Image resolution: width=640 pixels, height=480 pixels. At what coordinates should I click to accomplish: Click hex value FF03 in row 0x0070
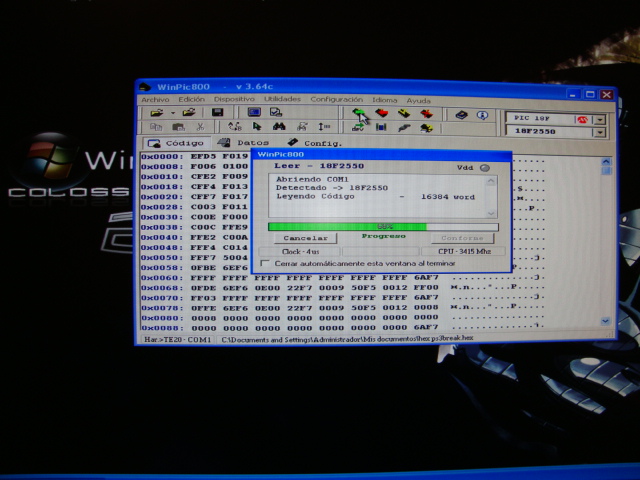[203, 298]
